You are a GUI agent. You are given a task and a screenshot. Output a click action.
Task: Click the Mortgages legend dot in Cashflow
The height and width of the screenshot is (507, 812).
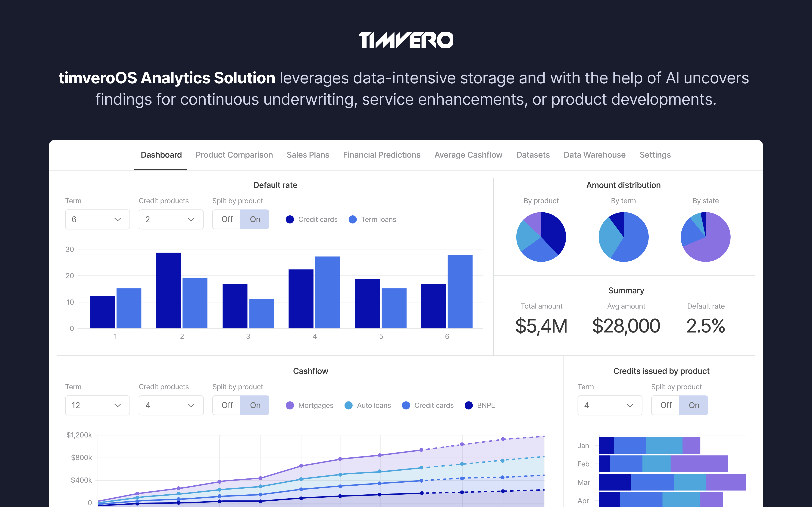click(x=290, y=405)
